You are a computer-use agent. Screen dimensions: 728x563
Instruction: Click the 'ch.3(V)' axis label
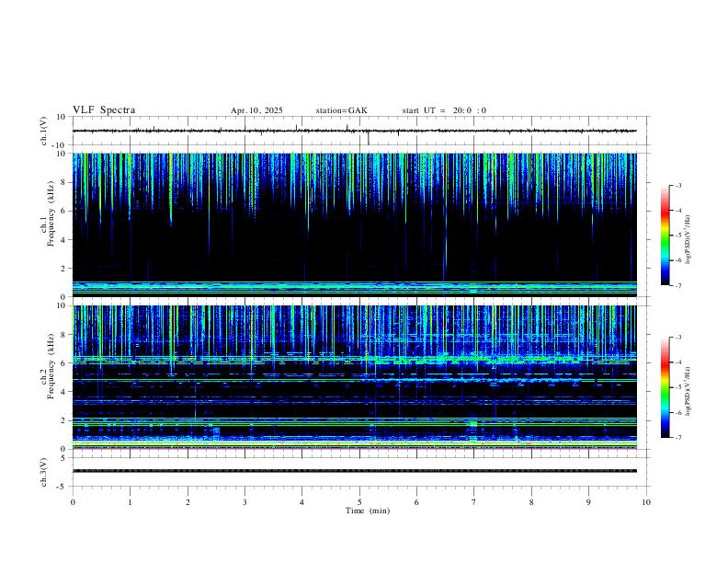point(44,473)
